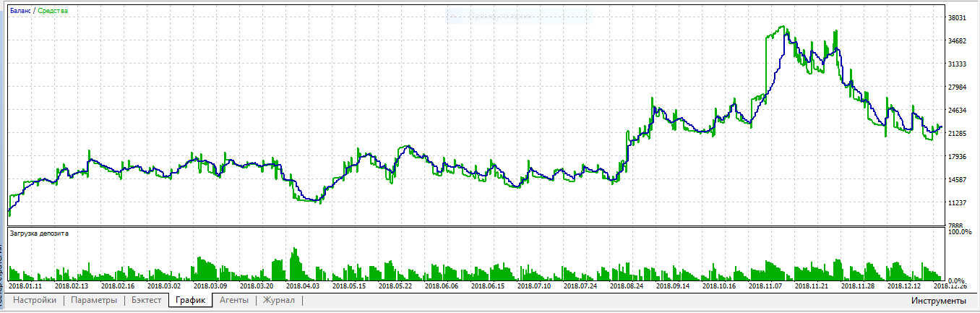This screenshot has width=980, height=313.
Task: Click the 2018.08.24 date label
Action: (x=626, y=286)
